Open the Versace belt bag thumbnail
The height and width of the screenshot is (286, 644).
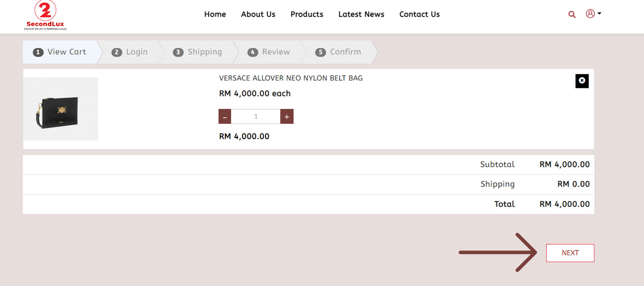point(61,109)
